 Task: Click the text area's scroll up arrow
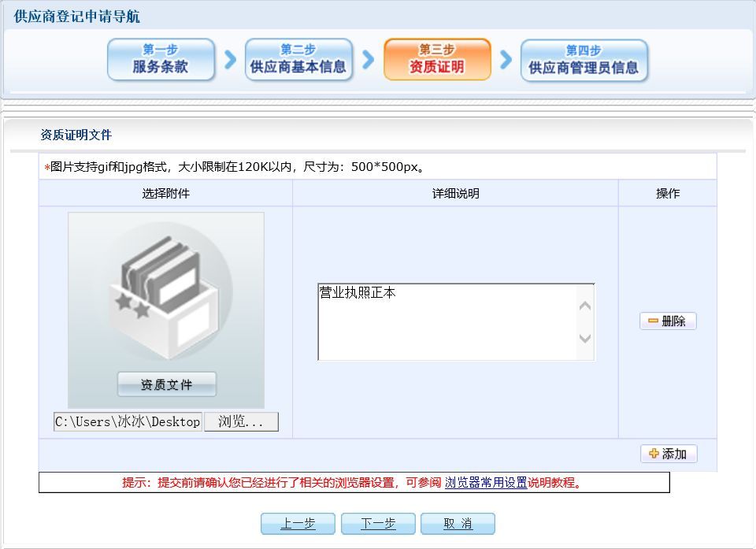tap(585, 306)
